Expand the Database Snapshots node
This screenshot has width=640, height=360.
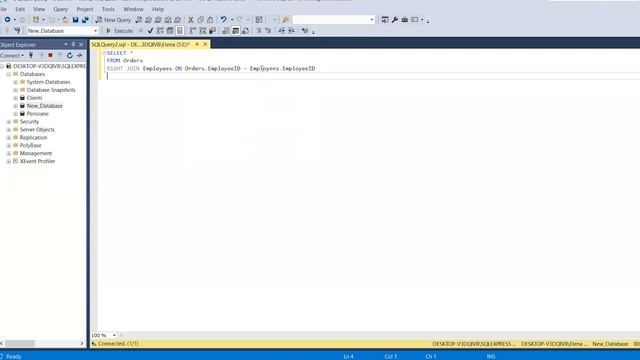pyautogui.click(x=16, y=90)
